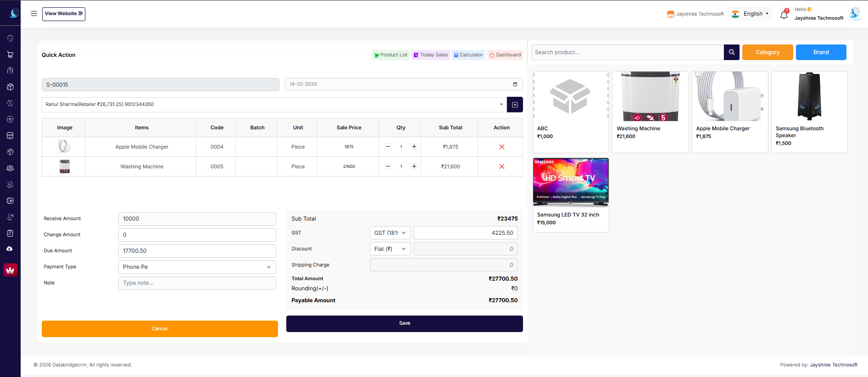Image resolution: width=868 pixels, height=377 pixels.
Task: Open the shopping cart sidebar icon
Action: (x=10, y=54)
